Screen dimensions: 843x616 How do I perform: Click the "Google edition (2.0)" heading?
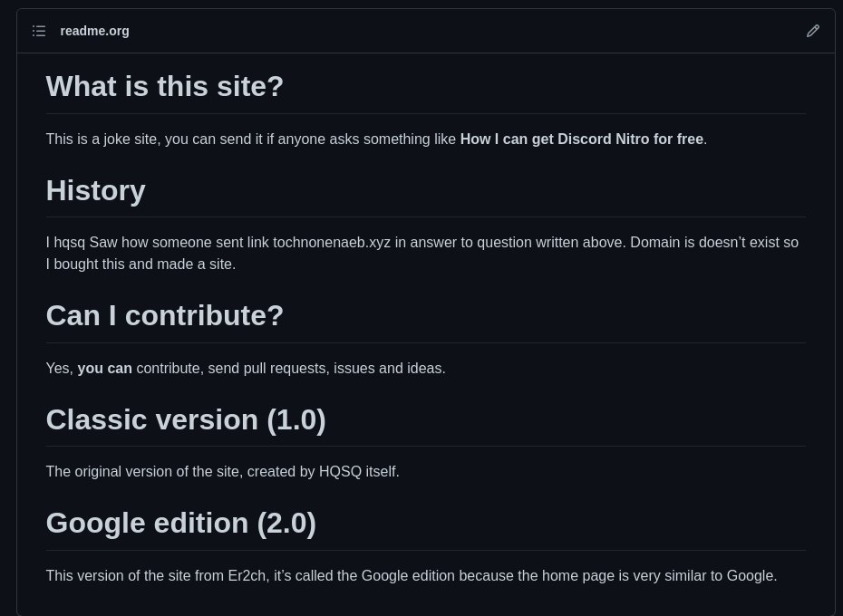pyautogui.click(x=181, y=523)
